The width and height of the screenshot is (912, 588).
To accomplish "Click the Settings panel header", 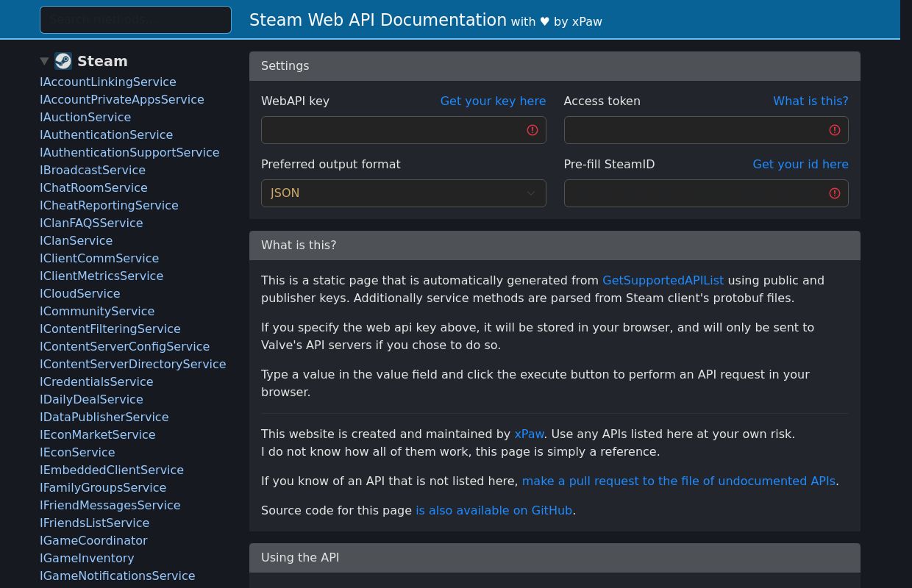I will pyautogui.click(x=555, y=66).
